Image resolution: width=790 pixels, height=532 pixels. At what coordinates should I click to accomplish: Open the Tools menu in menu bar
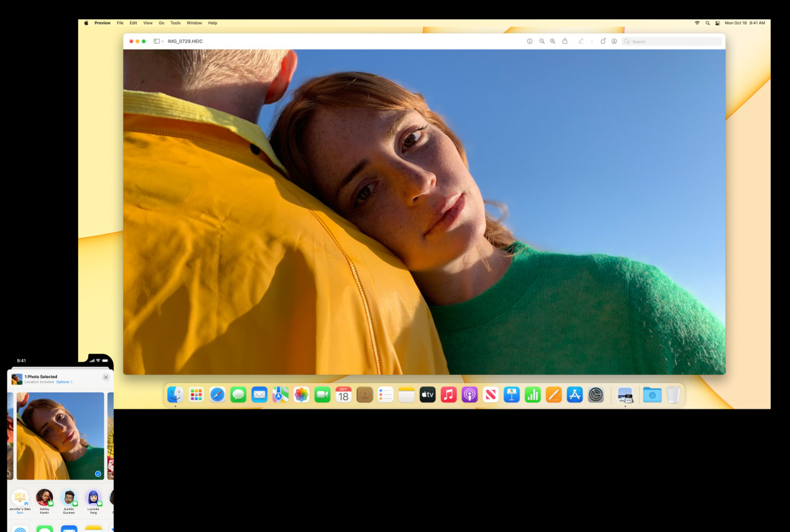pos(175,23)
